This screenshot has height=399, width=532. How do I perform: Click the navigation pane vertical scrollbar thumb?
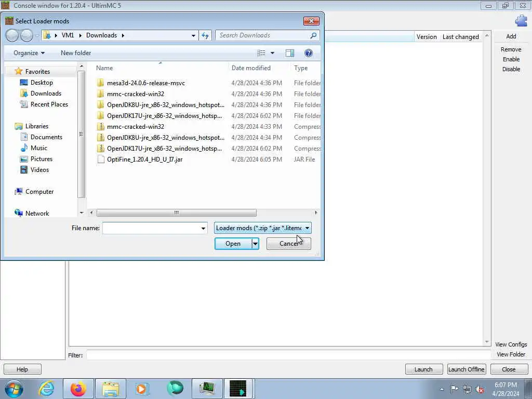tap(81, 134)
